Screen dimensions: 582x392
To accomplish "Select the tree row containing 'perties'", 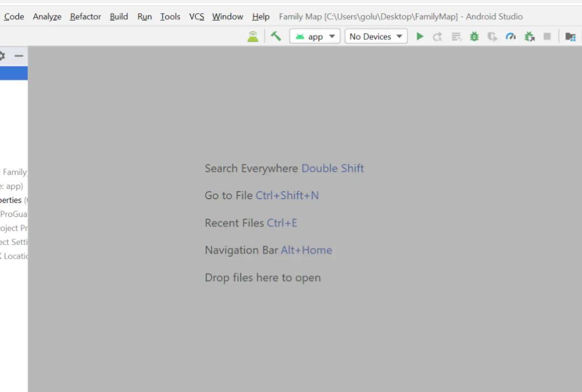I will [13, 200].
